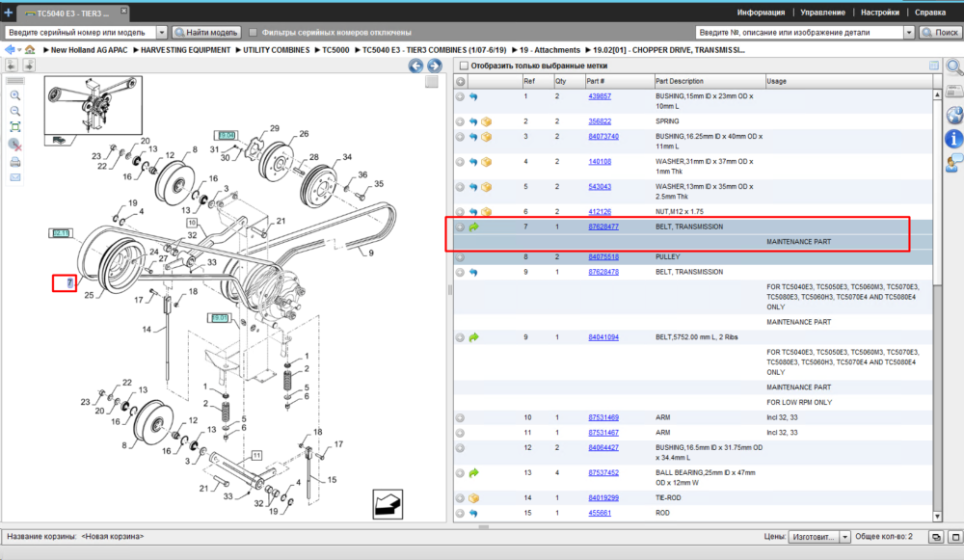Click the home icon in breadcrumb
This screenshot has width=964, height=560.
pyautogui.click(x=30, y=50)
